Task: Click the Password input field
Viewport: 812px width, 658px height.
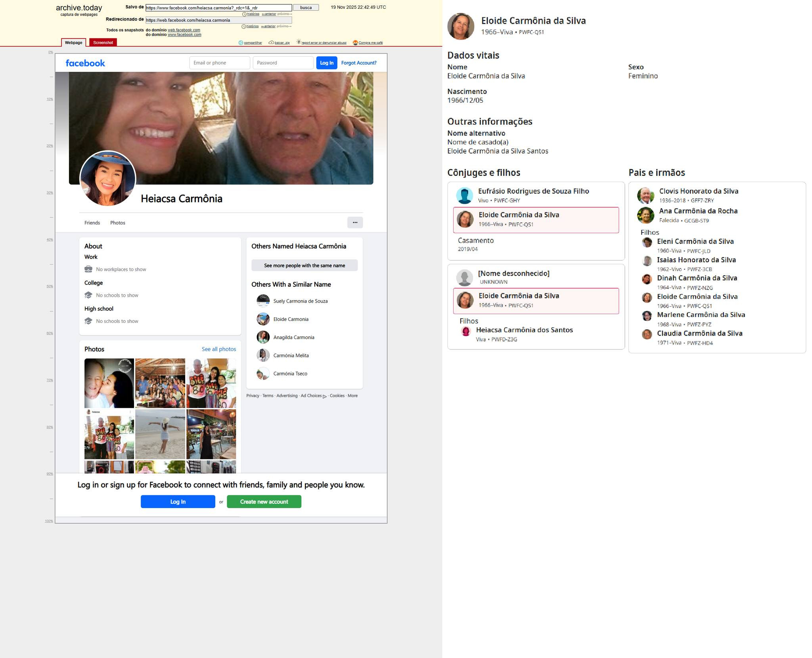Action: point(283,63)
